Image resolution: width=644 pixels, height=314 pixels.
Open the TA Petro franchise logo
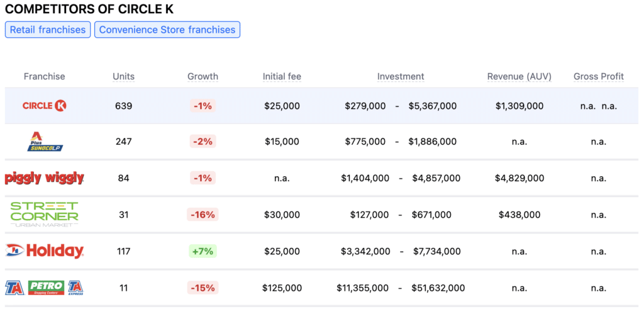coord(45,288)
